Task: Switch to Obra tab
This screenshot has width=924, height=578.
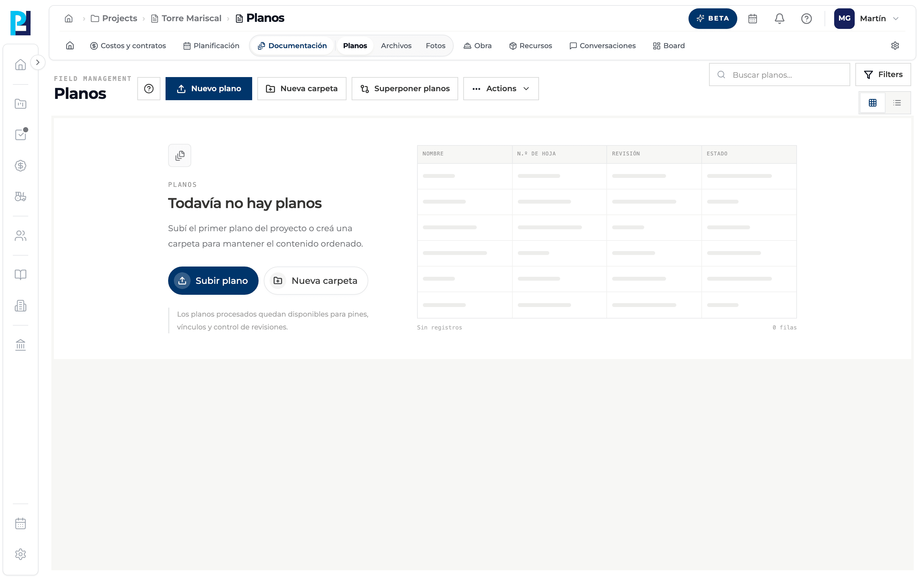Action: click(x=478, y=46)
